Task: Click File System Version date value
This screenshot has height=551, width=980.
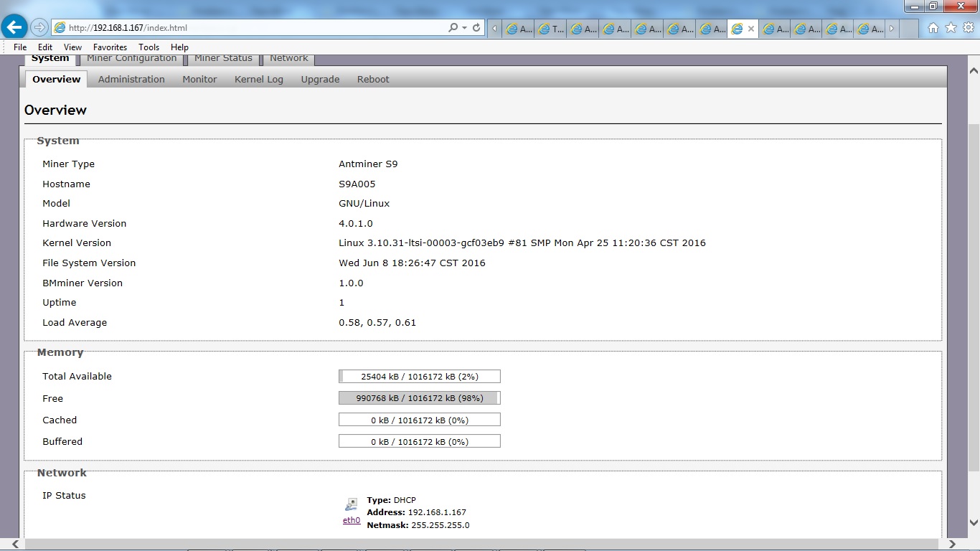Action: pyautogui.click(x=412, y=263)
